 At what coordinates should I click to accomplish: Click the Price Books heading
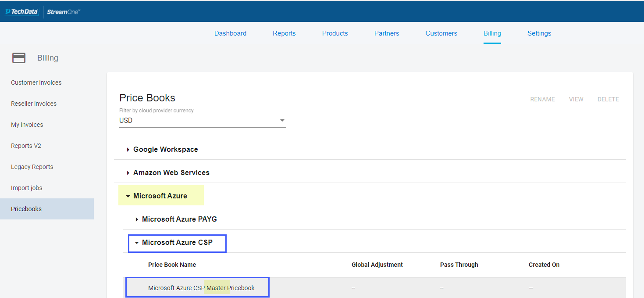[147, 98]
